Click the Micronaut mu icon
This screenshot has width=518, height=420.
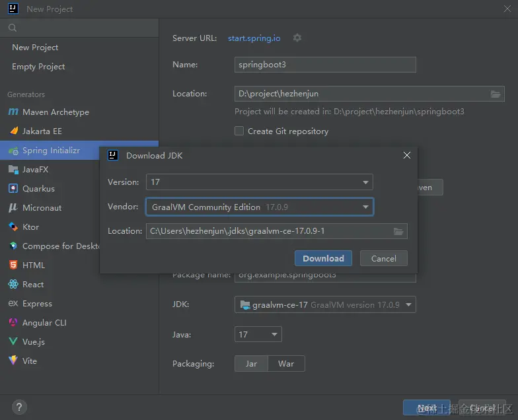click(13, 207)
